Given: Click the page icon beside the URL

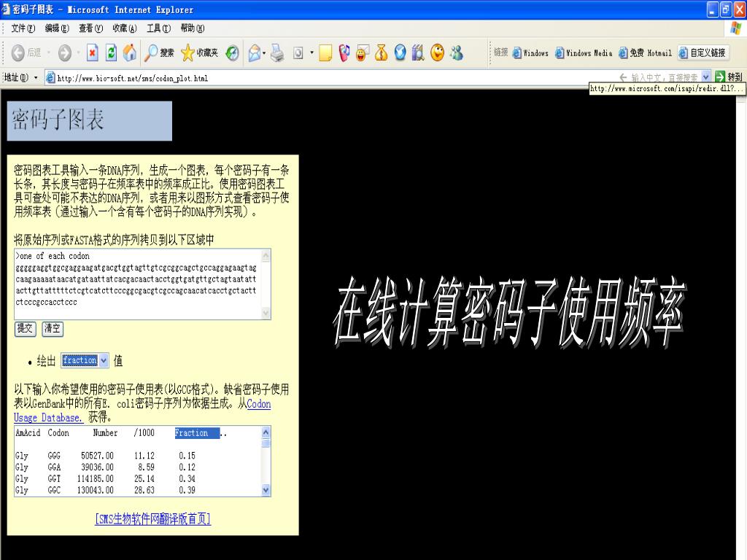Looking at the screenshot, I should (50, 77).
